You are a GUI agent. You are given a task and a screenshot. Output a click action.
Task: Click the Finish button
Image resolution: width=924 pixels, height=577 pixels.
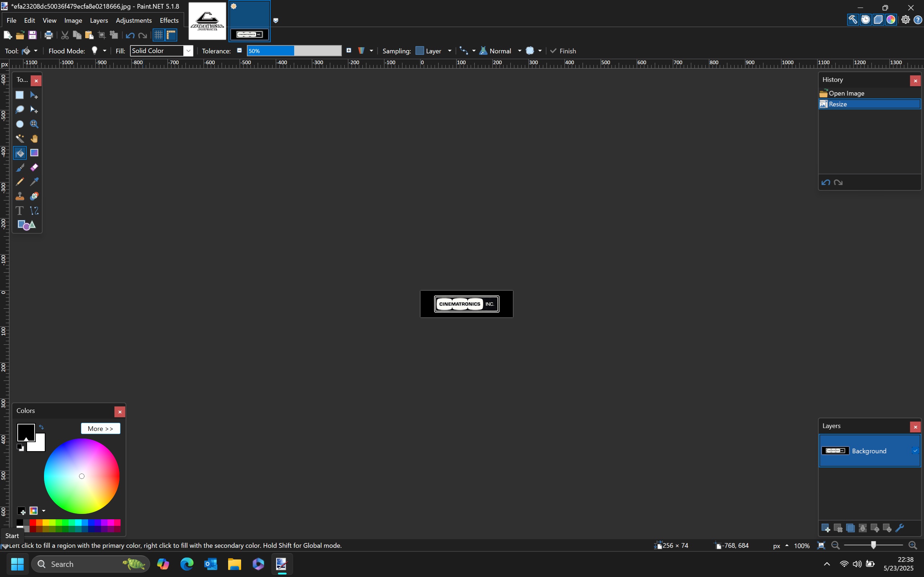pyautogui.click(x=563, y=51)
